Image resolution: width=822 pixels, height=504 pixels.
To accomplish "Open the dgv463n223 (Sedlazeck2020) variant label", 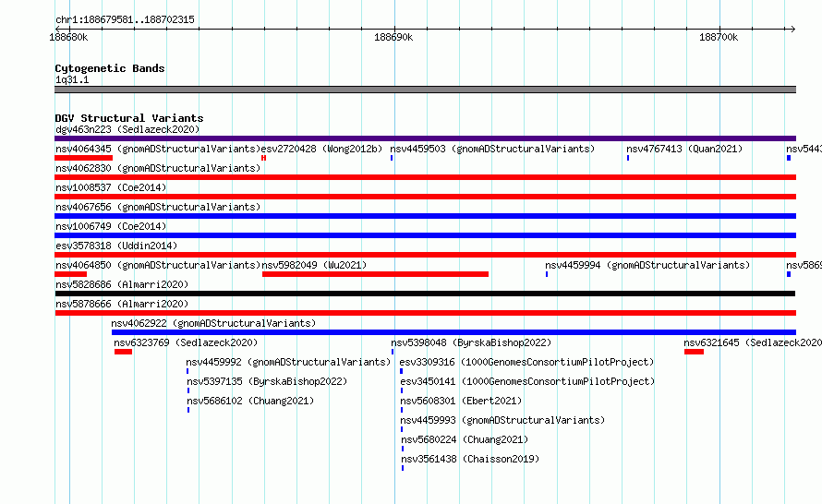I will (x=127, y=129).
